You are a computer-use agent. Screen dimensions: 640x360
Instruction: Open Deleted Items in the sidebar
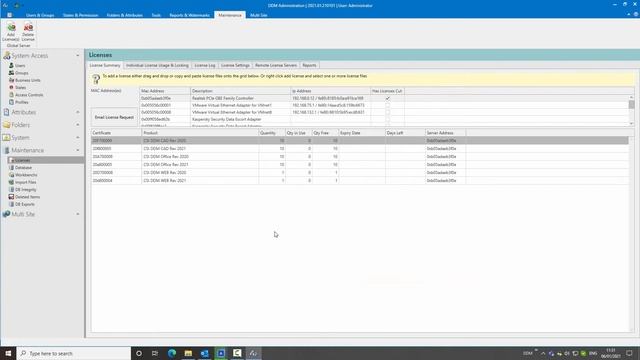[x=27, y=197]
